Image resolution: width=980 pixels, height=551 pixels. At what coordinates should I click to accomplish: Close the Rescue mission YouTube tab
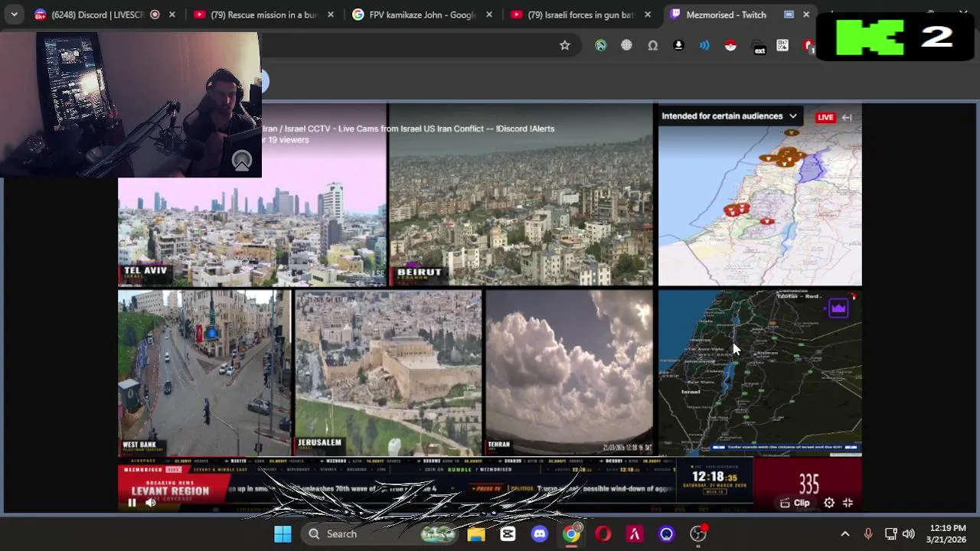click(331, 15)
